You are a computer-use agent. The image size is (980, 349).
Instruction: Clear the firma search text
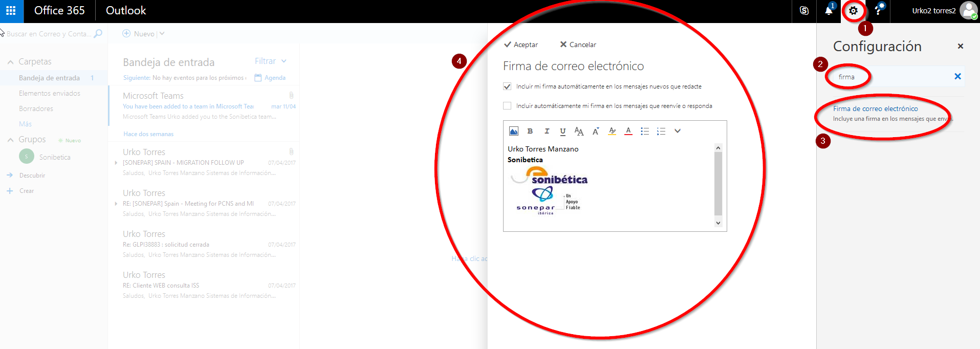pyautogui.click(x=957, y=76)
